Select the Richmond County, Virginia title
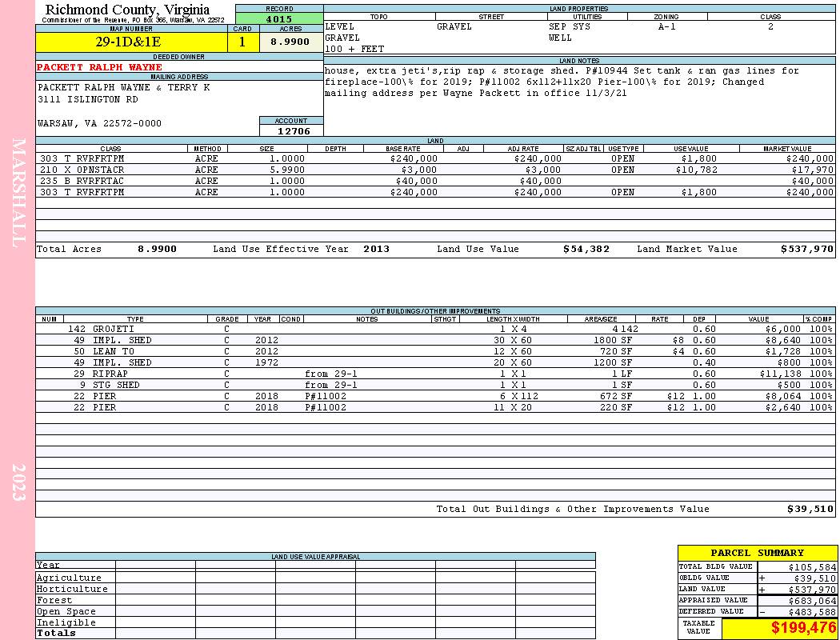 pos(127,10)
